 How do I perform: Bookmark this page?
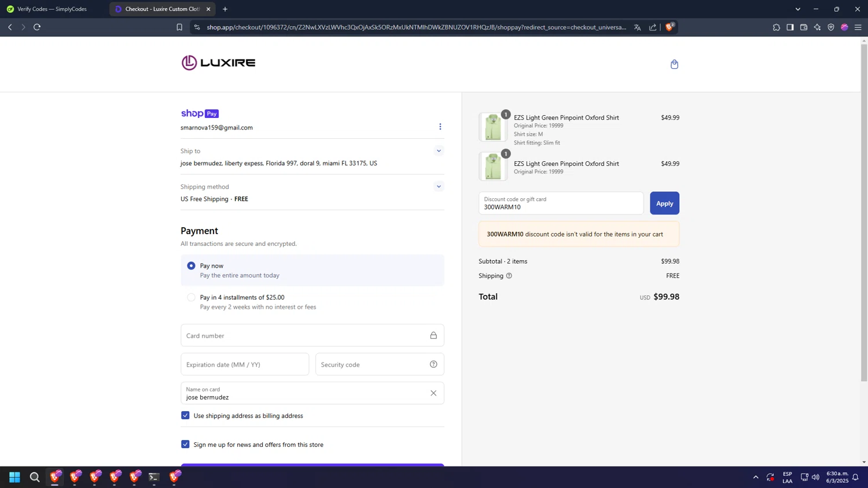[179, 27]
